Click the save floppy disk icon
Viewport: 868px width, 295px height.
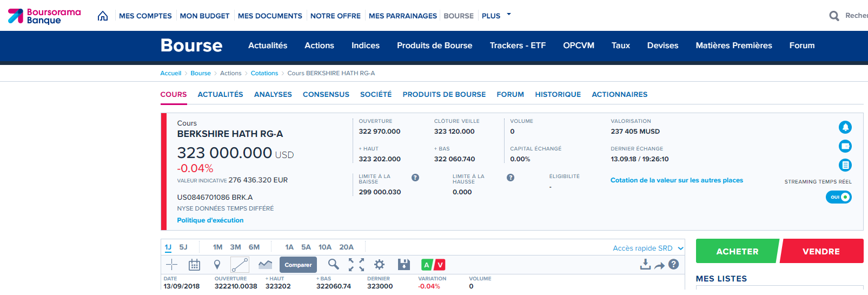403,265
